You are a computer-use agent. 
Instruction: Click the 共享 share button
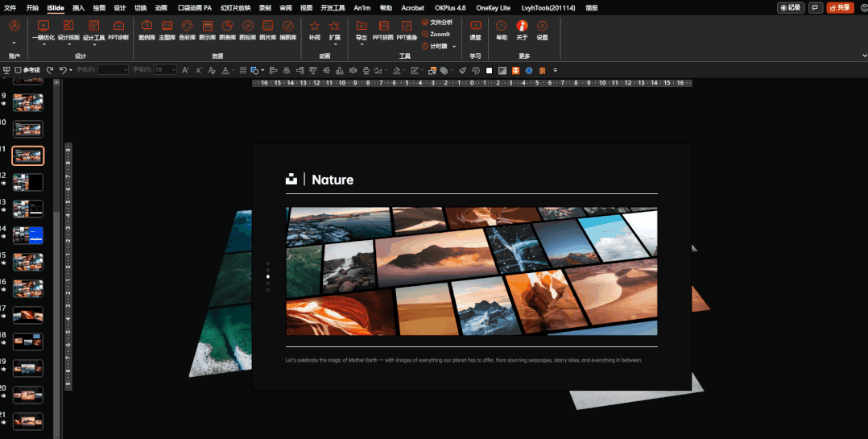coord(841,8)
